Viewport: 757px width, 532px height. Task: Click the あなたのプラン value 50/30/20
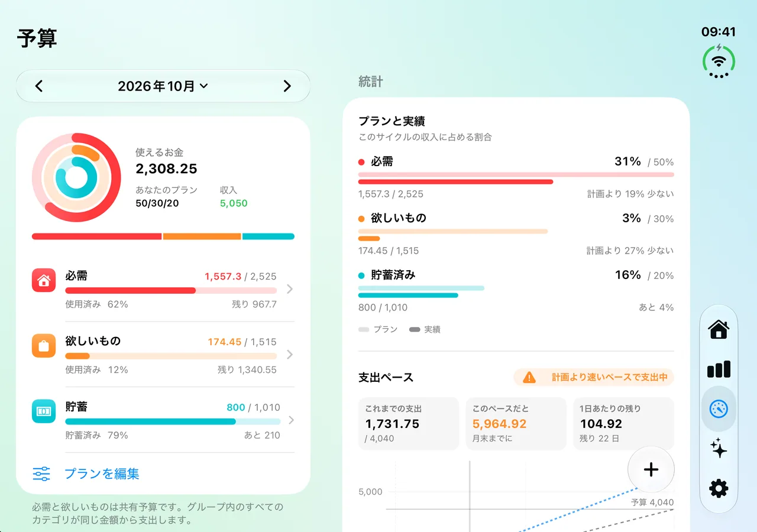click(x=157, y=203)
